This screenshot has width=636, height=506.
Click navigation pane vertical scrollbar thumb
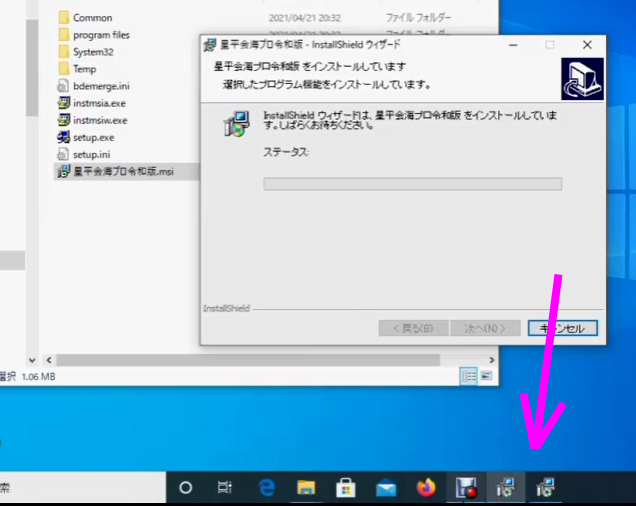[32, 67]
